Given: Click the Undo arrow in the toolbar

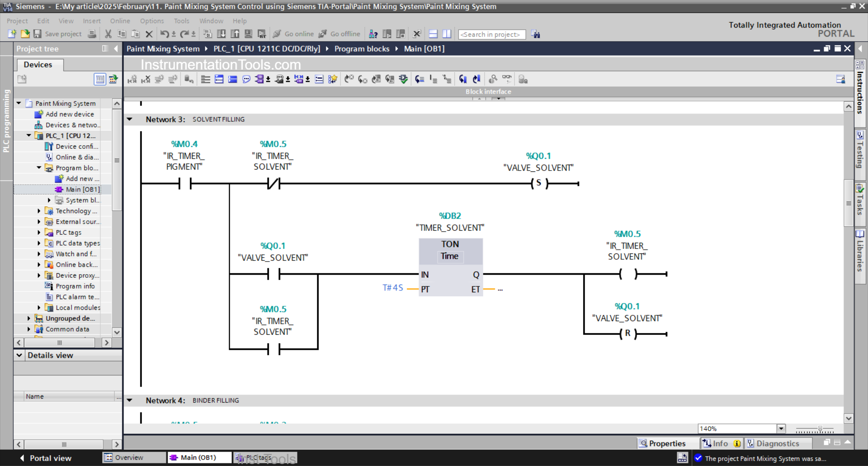Looking at the screenshot, I should (x=164, y=34).
